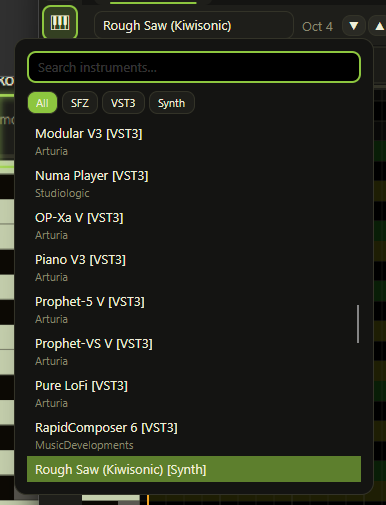This screenshot has height=505, width=386.
Task: Load RapidComposer 6 [VST3] plugin
Action: tap(194, 436)
